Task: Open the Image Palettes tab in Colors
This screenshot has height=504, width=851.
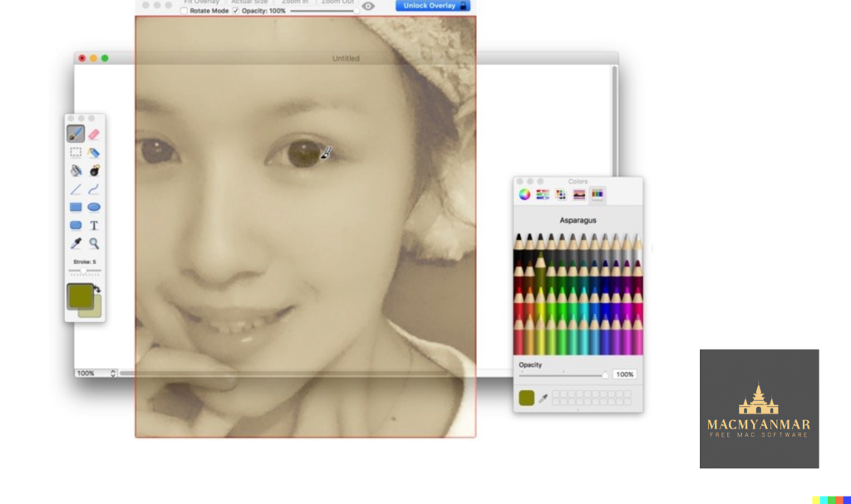Action: 579,194
